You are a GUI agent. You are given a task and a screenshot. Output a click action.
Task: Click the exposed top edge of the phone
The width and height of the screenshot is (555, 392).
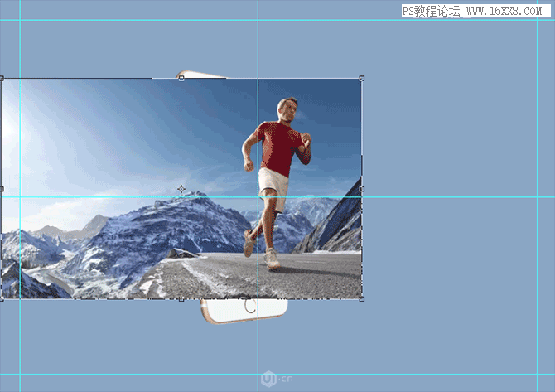(202, 75)
